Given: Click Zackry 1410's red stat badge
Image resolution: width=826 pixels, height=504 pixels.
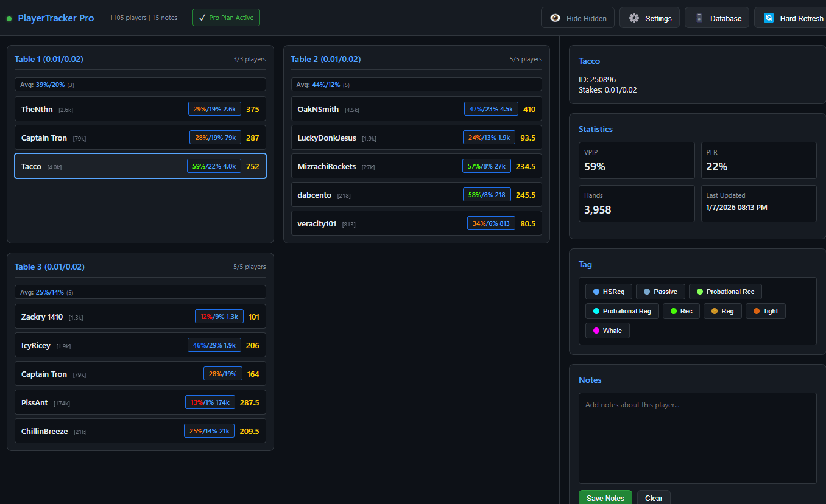Looking at the screenshot, I should click(x=219, y=316).
